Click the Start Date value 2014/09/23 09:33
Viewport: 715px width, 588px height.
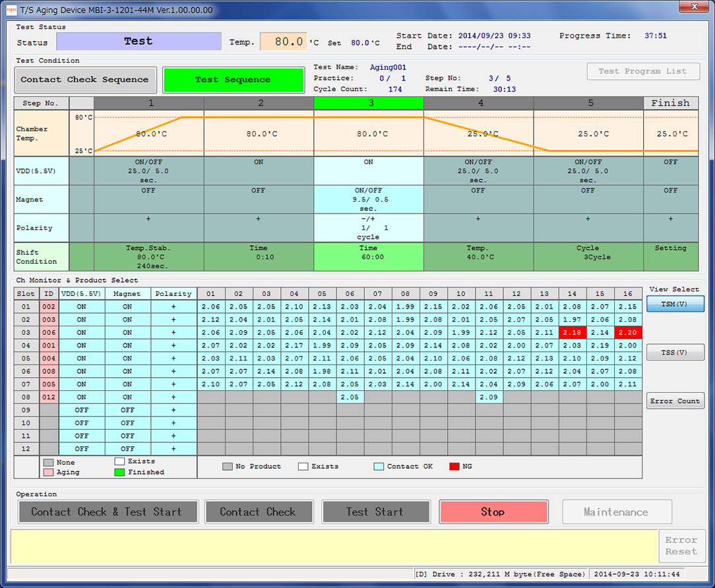pos(494,36)
